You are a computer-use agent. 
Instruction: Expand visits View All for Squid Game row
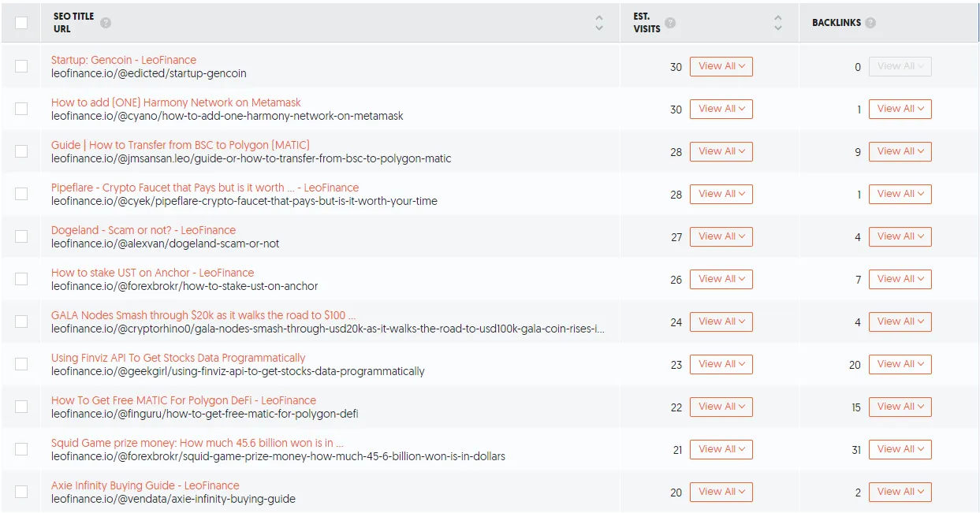(721, 449)
